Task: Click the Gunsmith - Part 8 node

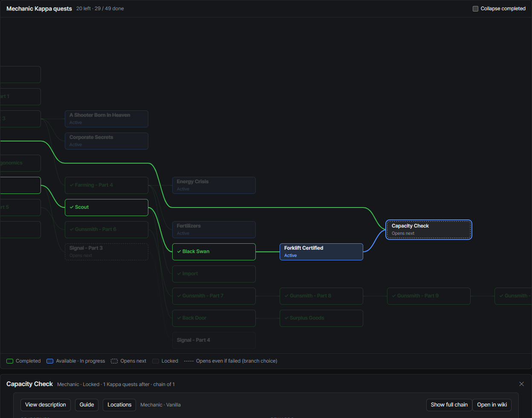Action: 321,296
